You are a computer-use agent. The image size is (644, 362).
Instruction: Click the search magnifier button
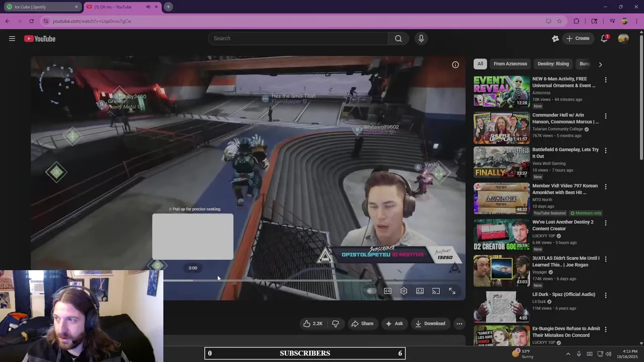[398, 39]
